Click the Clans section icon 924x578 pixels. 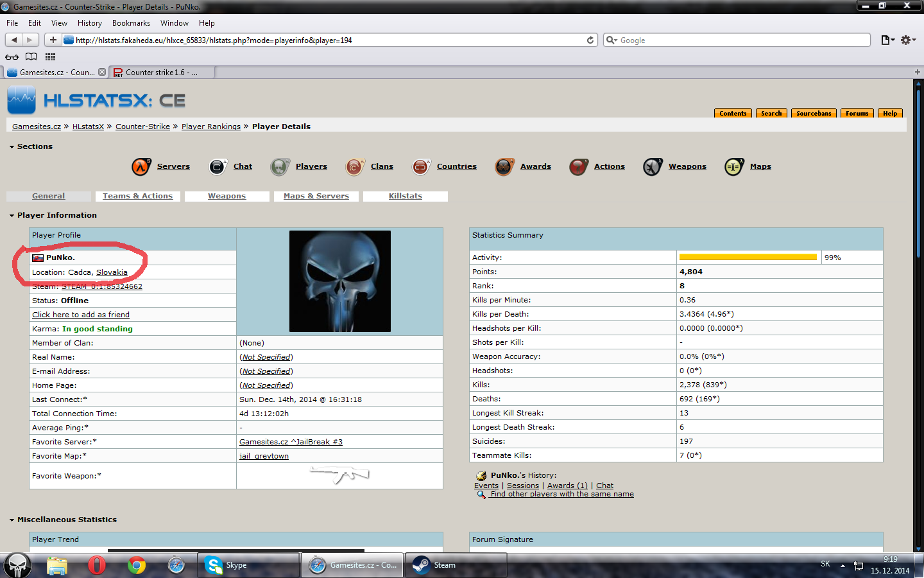(354, 167)
